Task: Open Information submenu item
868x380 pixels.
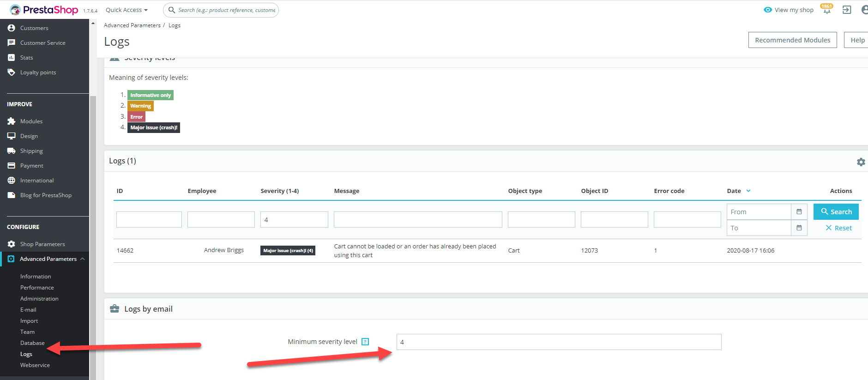Action: pyautogui.click(x=36, y=277)
